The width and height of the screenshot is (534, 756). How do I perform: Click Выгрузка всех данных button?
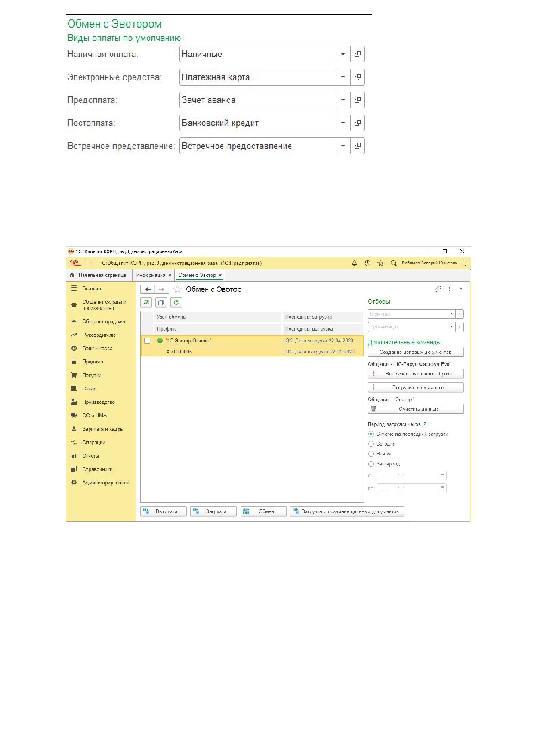(x=416, y=387)
